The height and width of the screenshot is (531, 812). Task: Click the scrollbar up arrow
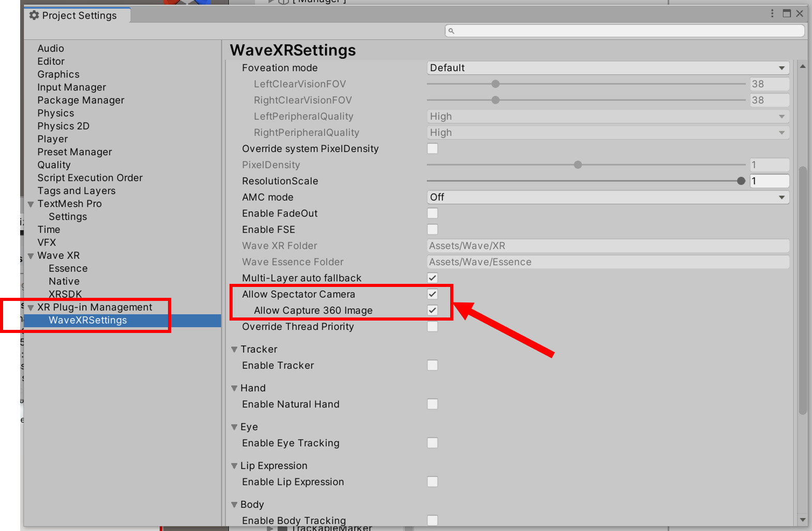(802, 66)
